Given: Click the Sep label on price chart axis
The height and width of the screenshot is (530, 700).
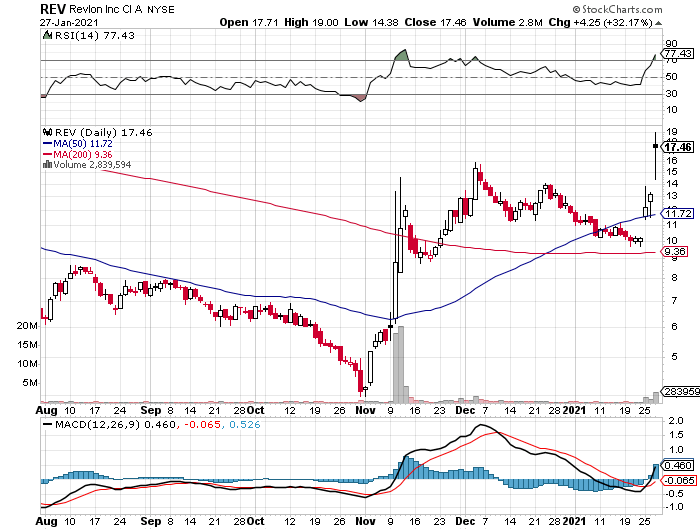Looking at the screenshot, I should point(150,410).
